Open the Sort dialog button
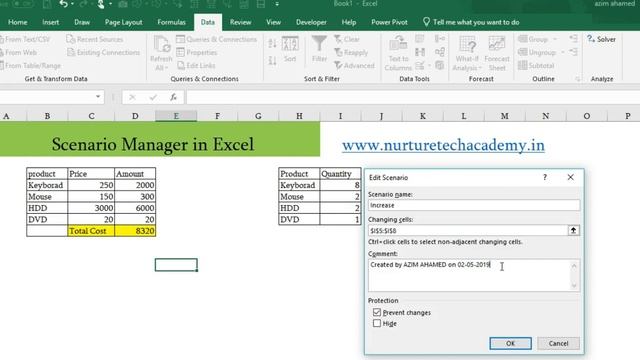Screen dimensions: 640x360 coord(290,49)
